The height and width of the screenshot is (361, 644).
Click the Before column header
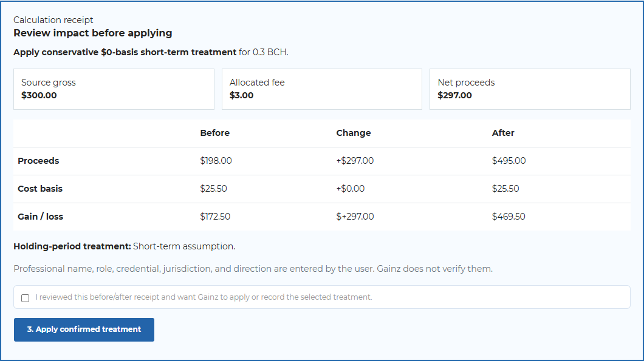point(215,133)
